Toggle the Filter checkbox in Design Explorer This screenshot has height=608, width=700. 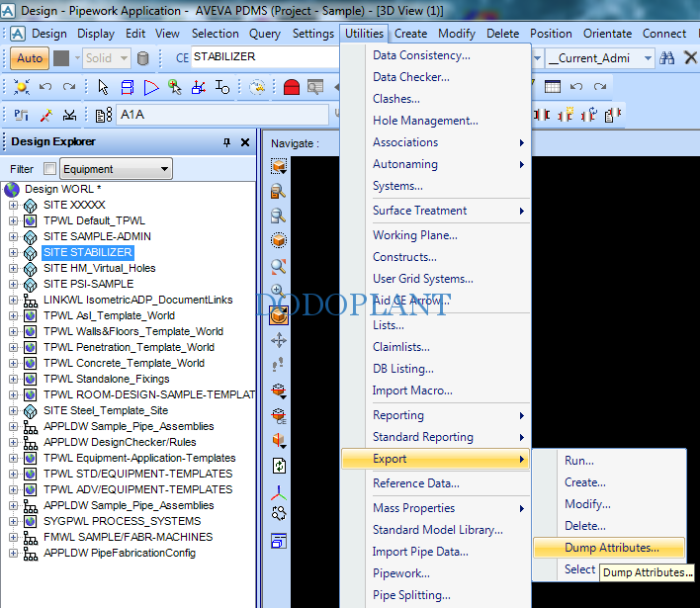(x=50, y=169)
